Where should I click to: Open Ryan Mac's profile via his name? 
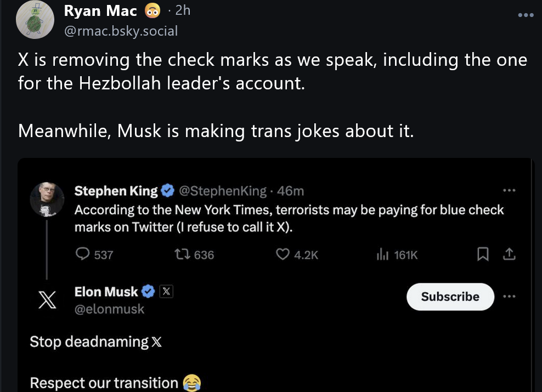[x=101, y=10]
